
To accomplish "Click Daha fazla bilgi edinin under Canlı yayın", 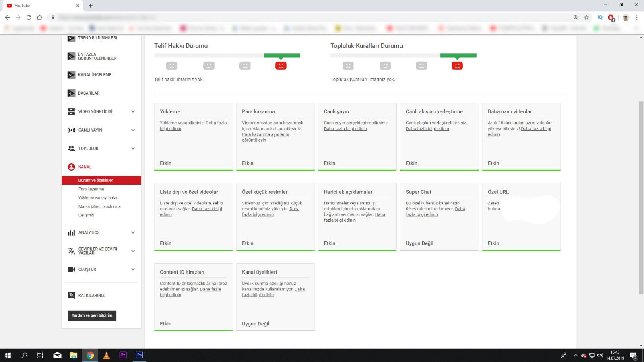I will coord(345,129).
